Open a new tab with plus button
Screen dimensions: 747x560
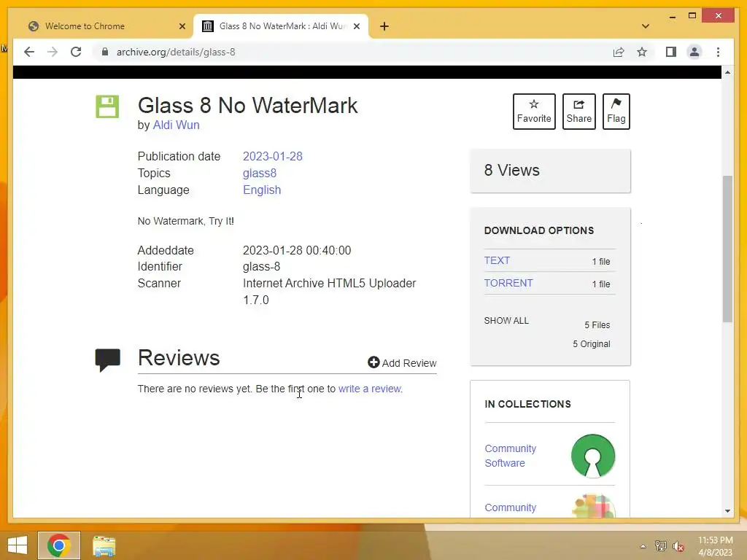[384, 26]
